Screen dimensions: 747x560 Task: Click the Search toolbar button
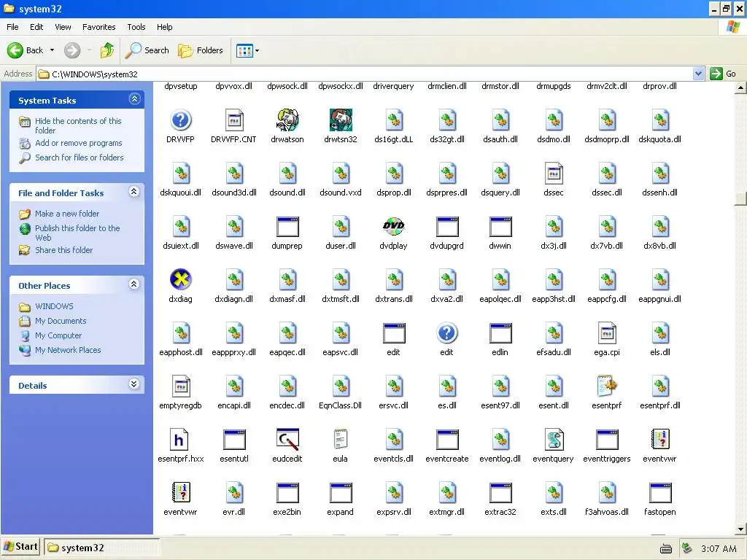pyautogui.click(x=147, y=50)
